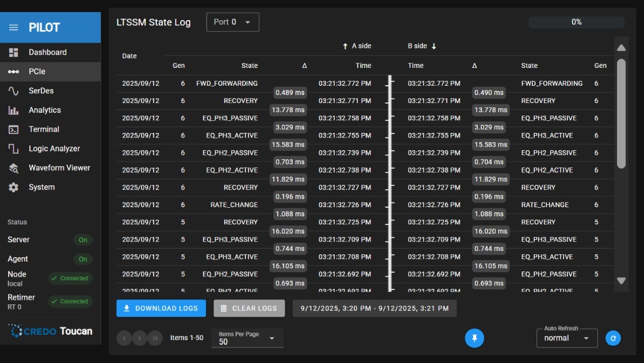Click the Download Logs button
Viewport: 644px width, 363px height.
[161, 308]
